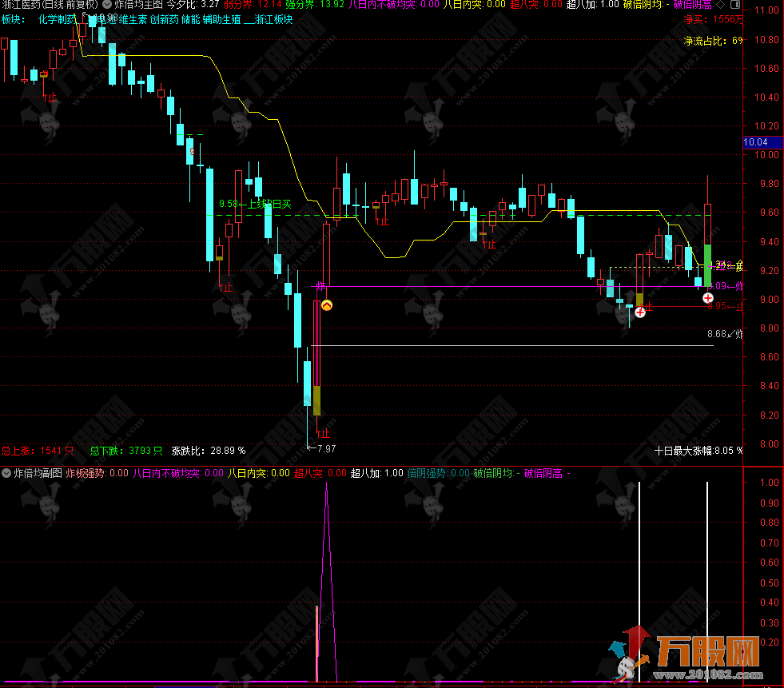Click the 破倍阴均 label in sub-chart header
784x688 pixels.
coord(496,472)
